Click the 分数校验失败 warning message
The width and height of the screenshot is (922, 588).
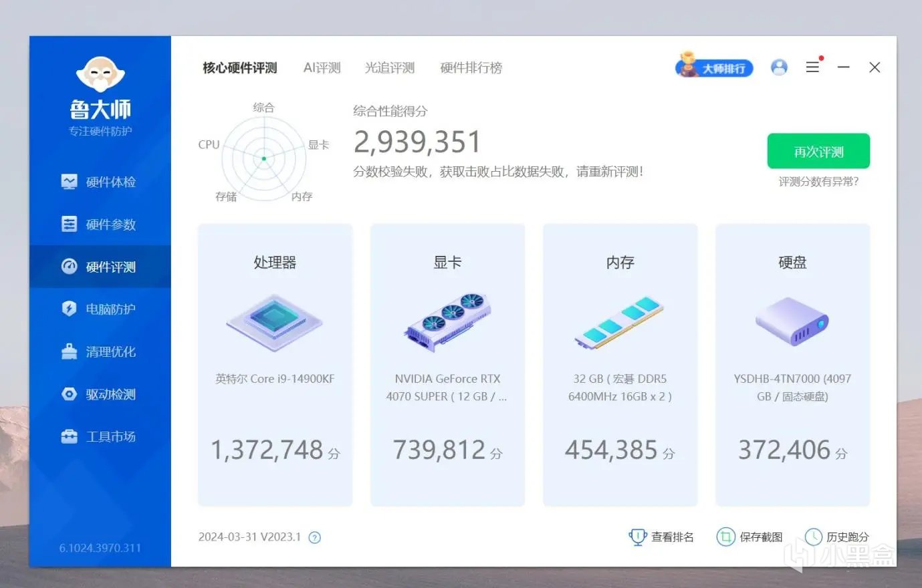point(498,172)
